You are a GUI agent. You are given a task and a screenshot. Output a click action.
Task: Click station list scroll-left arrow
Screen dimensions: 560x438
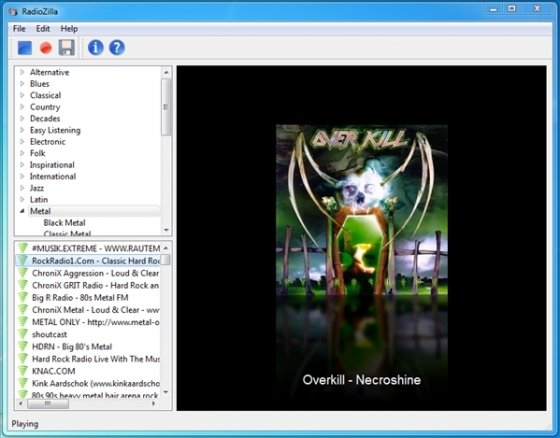(20, 403)
